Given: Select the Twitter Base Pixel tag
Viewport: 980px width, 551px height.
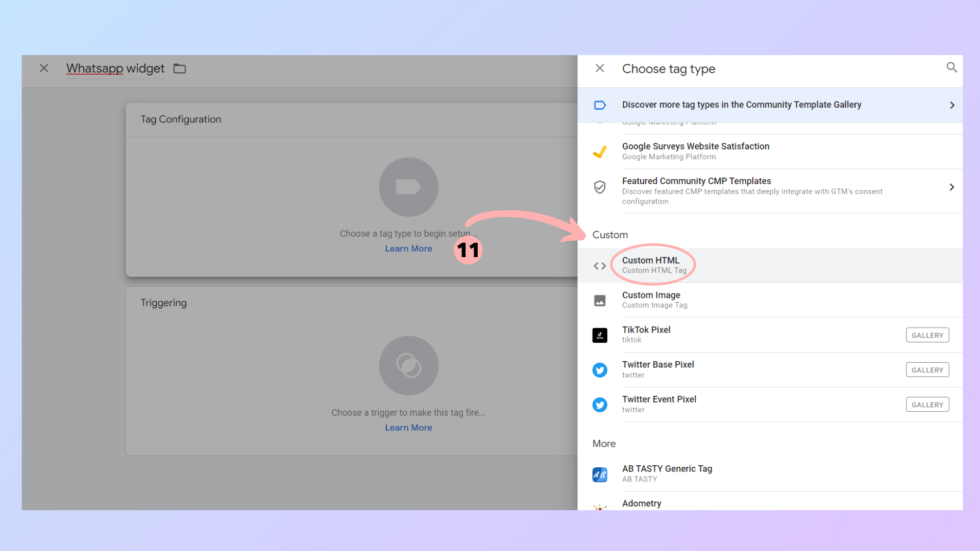Looking at the screenshot, I should pyautogui.click(x=770, y=369).
